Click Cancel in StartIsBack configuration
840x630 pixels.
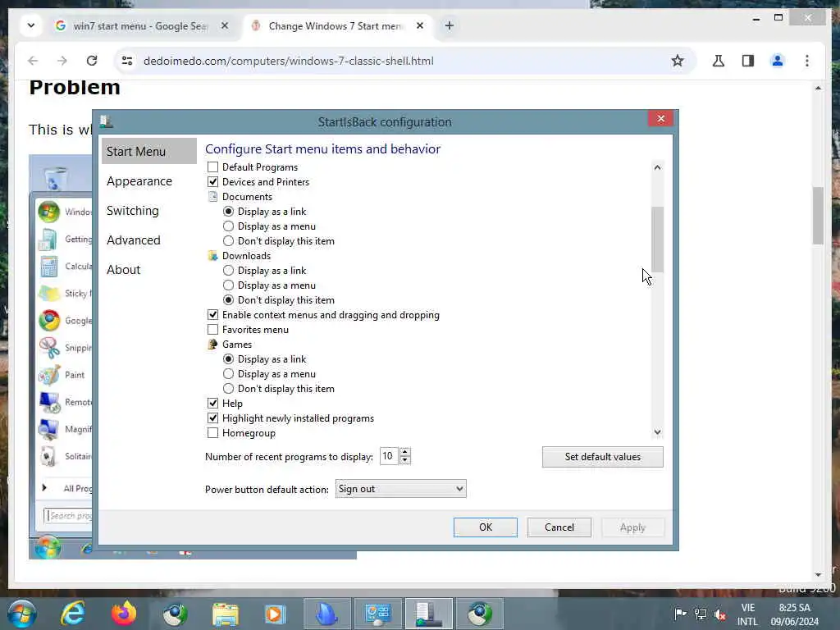tap(559, 527)
